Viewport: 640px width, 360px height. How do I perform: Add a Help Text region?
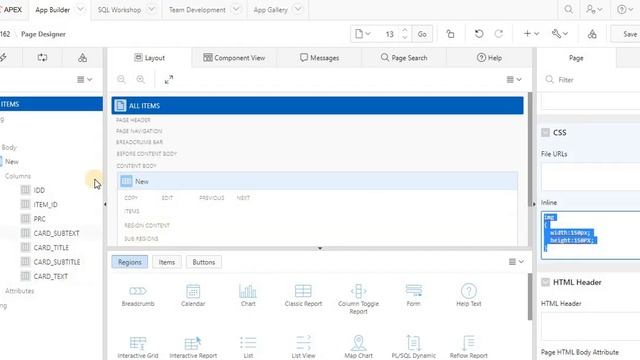(469, 296)
